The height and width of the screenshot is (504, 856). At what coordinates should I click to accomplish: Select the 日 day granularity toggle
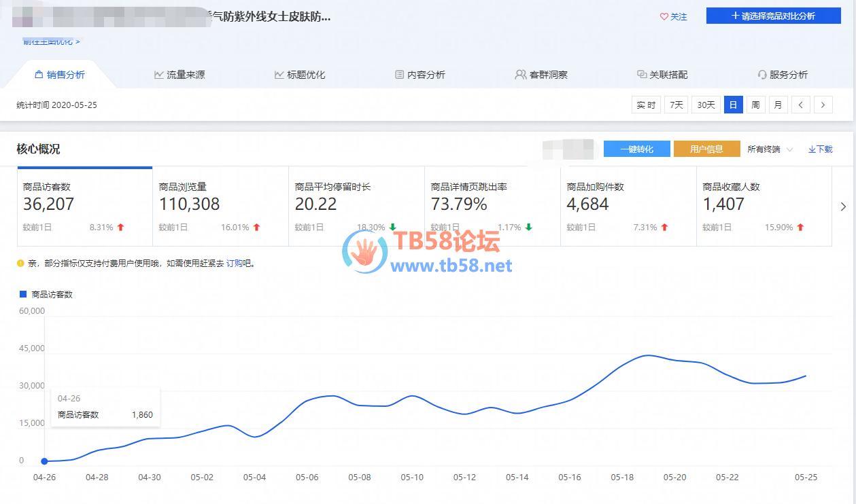coord(733,105)
